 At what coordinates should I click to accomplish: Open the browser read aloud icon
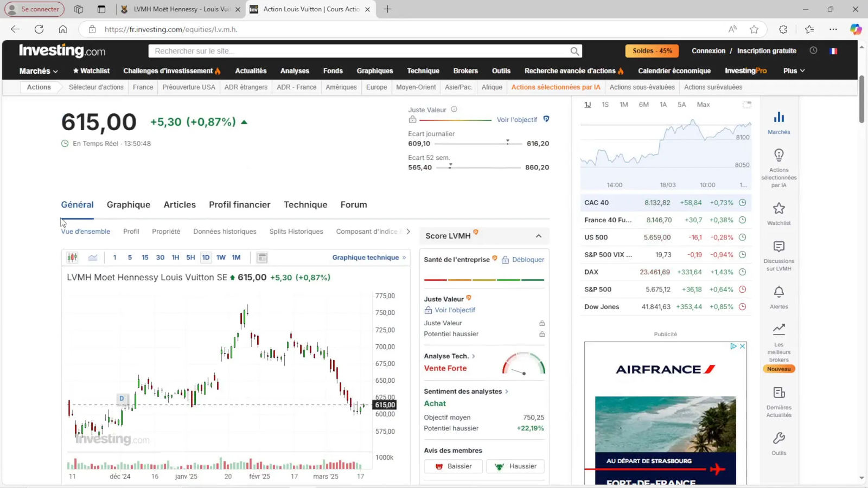pos(732,29)
